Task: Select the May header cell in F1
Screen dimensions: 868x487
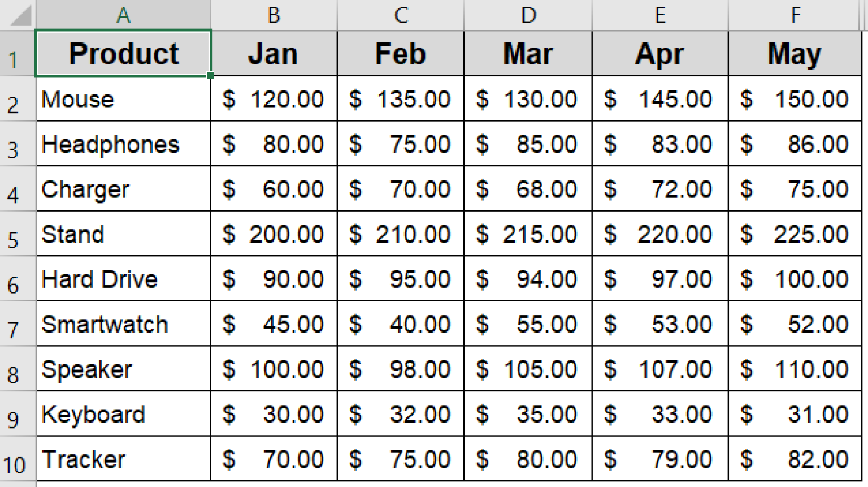Action: pyautogui.click(x=795, y=54)
